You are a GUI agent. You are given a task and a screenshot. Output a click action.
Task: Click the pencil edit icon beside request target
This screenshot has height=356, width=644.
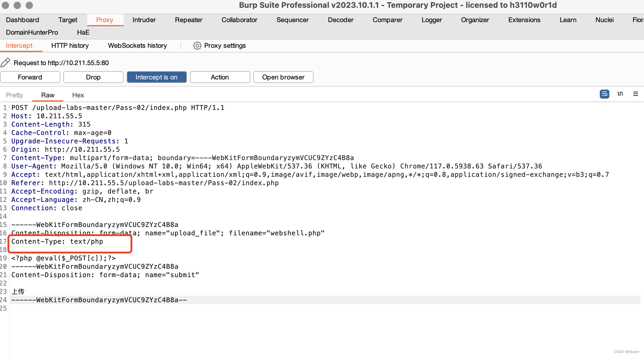5,63
